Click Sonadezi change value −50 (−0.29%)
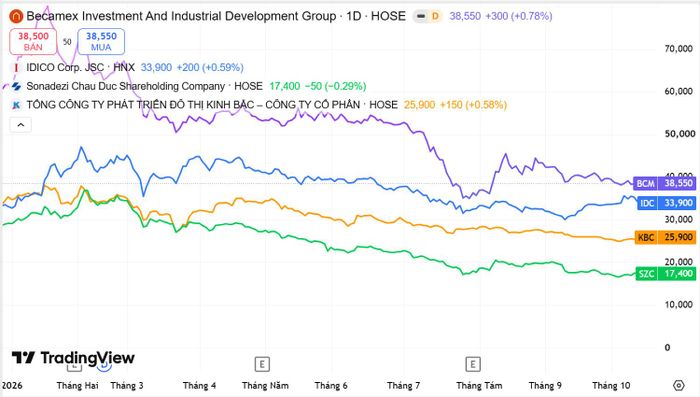The height and width of the screenshot is (397, 700). point(335,86)
